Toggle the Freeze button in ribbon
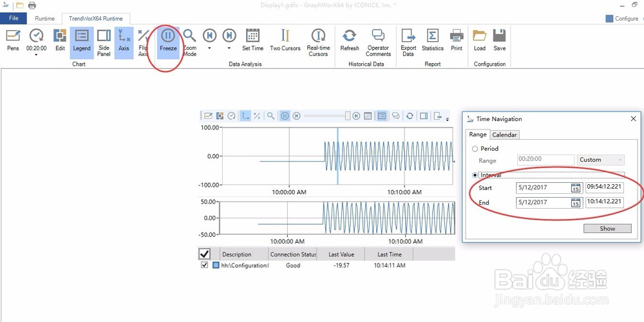The width and height of the screenshot is (644, 322). pos(168,43)
